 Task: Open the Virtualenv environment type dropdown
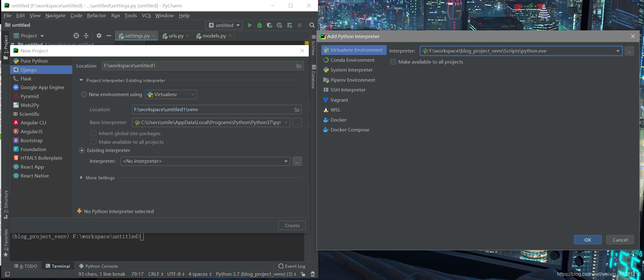coord(171,94)
